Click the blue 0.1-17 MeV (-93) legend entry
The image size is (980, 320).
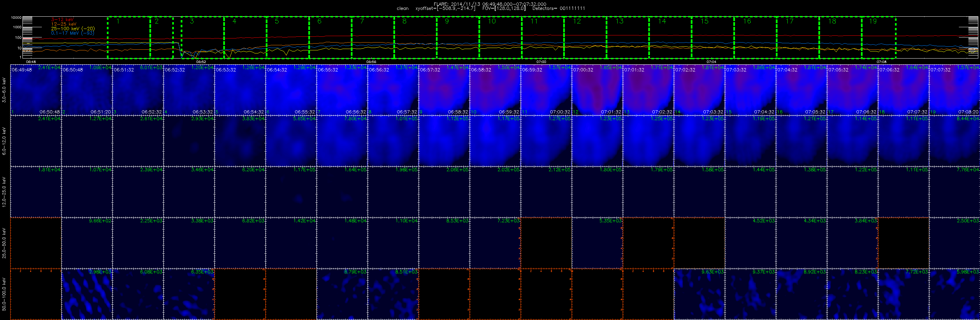tap(73, 33)
